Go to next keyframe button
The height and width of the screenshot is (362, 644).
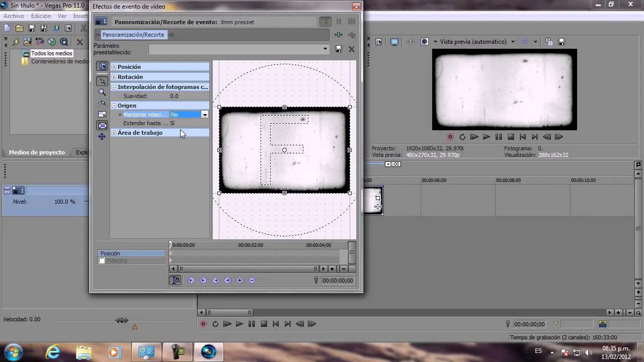pyautogui.click(x=215, y=281)
